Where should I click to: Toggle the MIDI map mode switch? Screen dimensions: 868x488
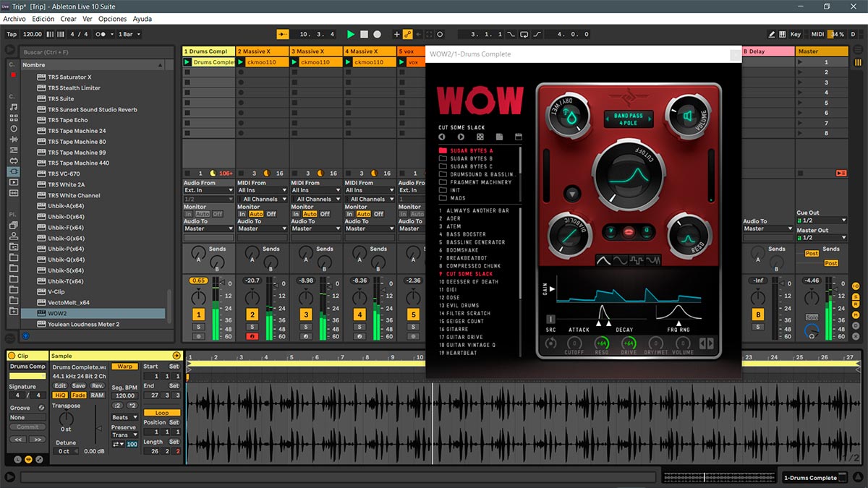(817, 34)
